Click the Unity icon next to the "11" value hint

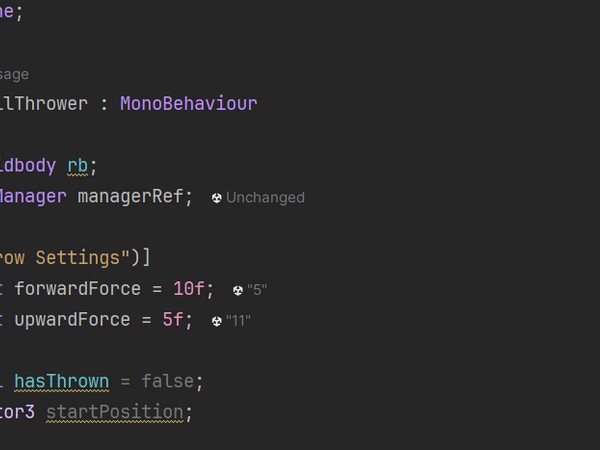pos(217,321)
